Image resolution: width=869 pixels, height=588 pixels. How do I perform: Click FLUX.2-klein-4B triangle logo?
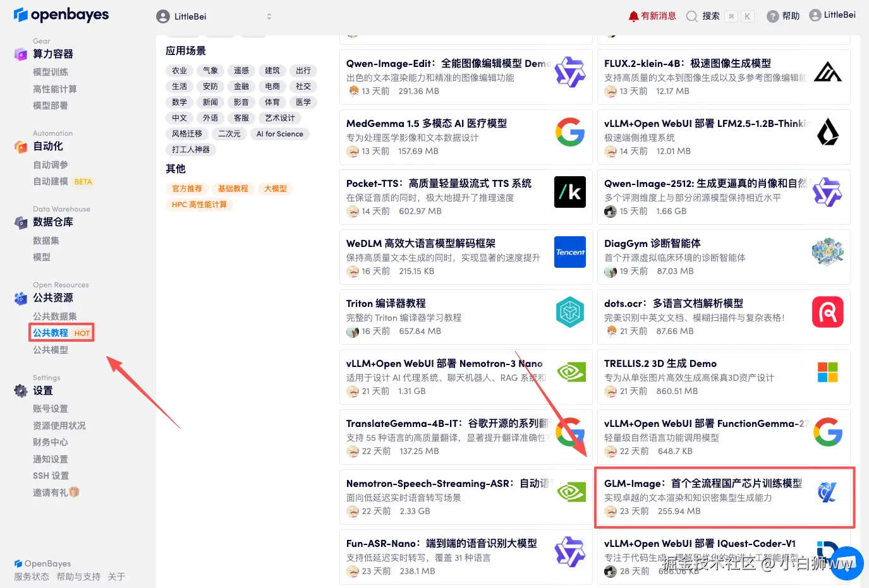pos(828,72)
